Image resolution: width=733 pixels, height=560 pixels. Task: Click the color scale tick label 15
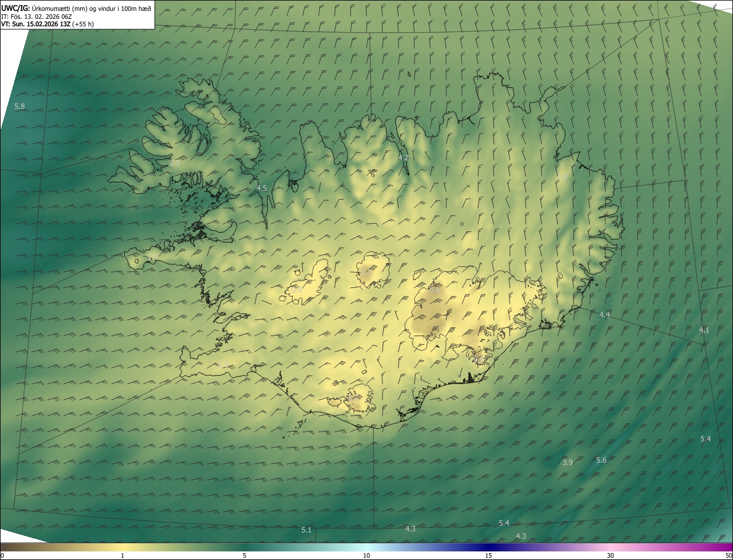[488, 556]
